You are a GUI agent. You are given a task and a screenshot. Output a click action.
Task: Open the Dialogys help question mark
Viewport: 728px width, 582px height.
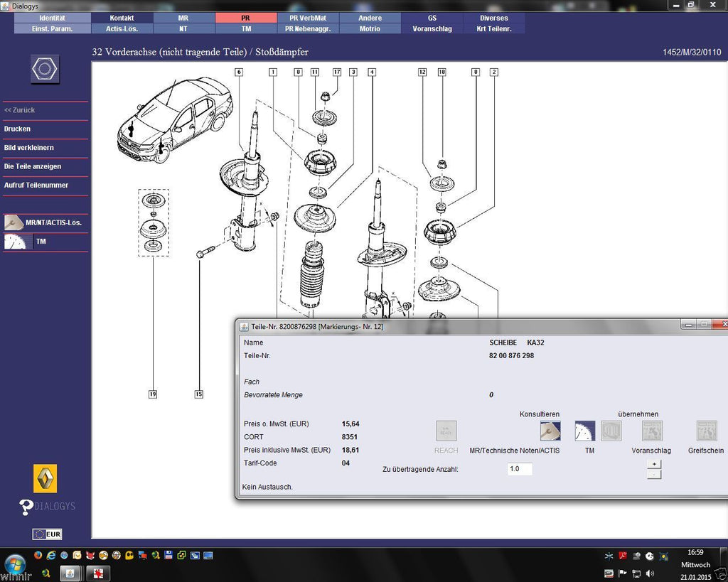[x=26, y=507]
